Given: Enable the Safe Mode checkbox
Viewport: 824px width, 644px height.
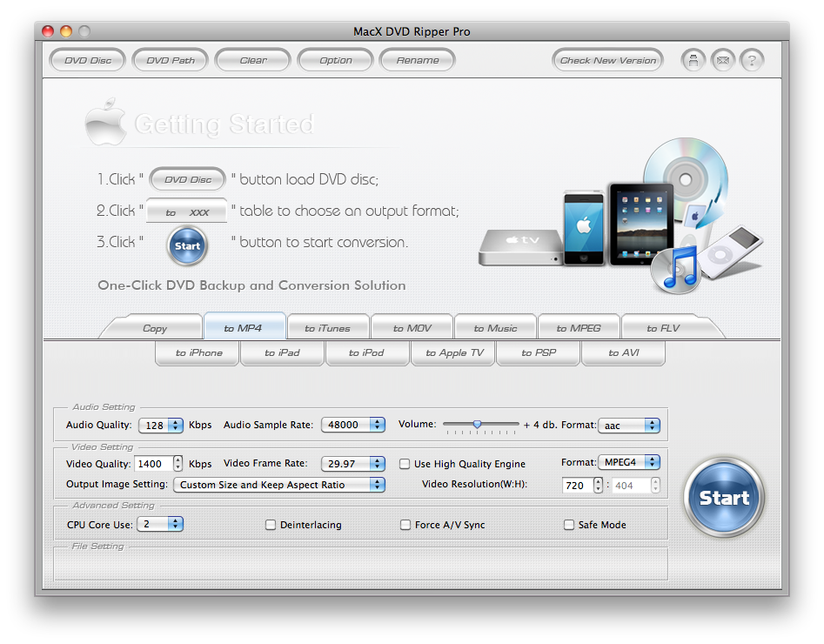Looking at the screenshot, I should [x=568, y=525].
